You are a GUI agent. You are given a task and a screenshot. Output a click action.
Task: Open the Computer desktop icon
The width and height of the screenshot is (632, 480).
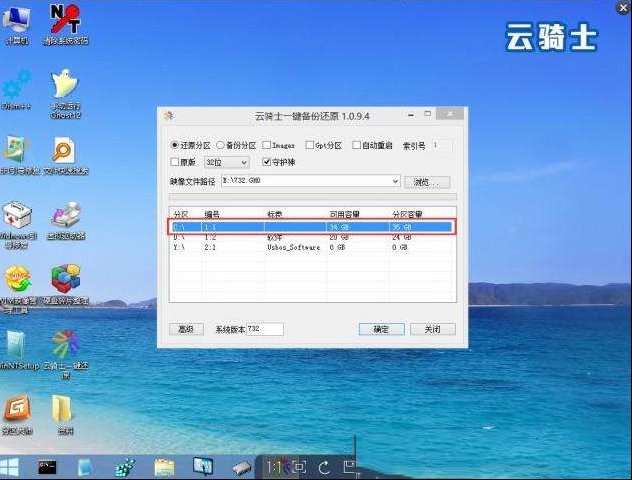(17, 22)
